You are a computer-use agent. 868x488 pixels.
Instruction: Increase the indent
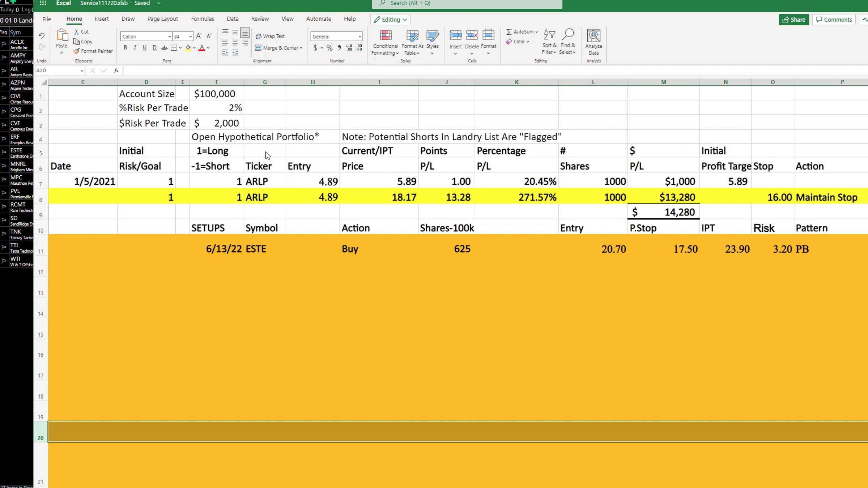pyautogui.click(x=235, y=53)
